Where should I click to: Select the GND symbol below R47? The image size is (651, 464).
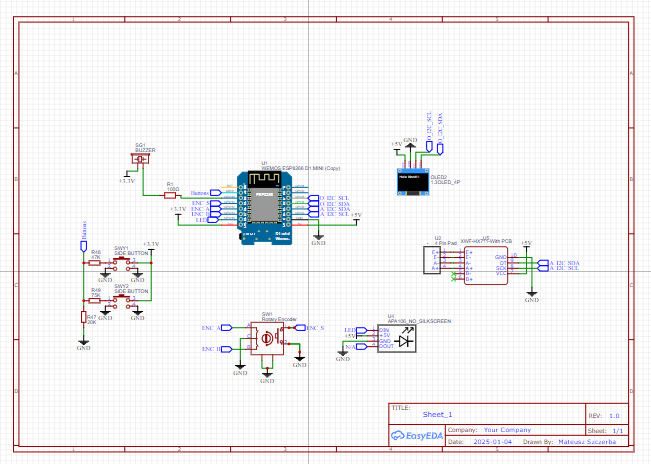(83, 345)
